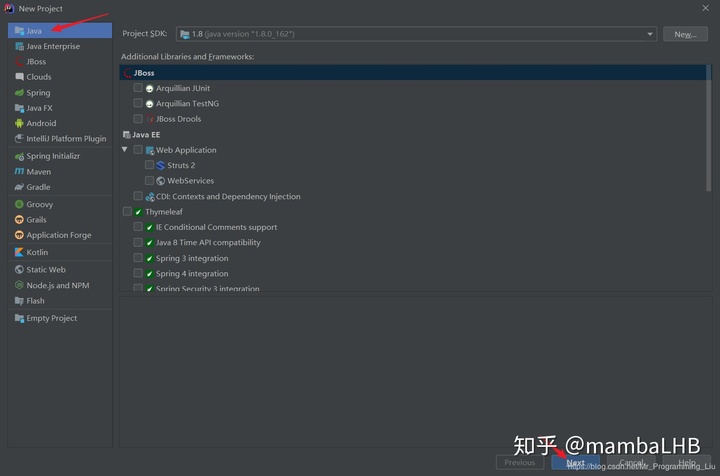Check IE Conditional Comments support checkbox

click(x=138, y=227)
